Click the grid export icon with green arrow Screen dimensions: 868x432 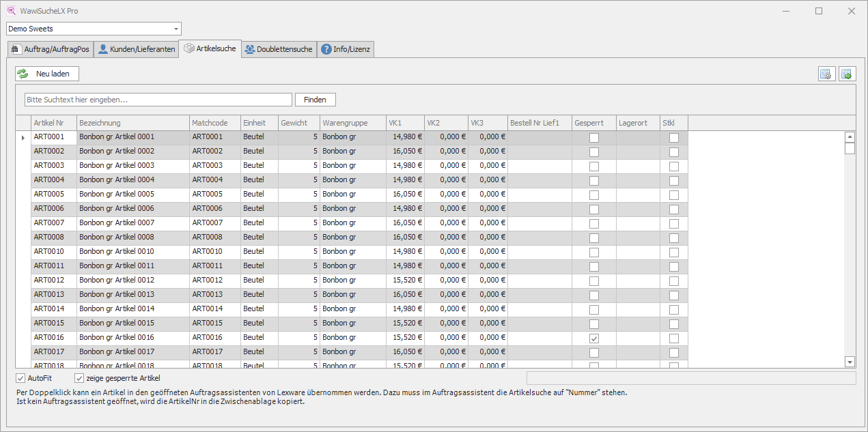(848, 74)
